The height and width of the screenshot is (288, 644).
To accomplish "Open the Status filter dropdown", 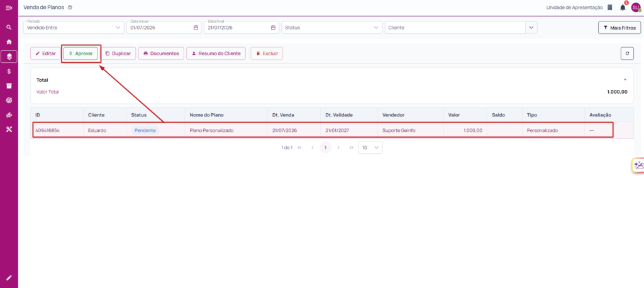I will (x=332, y=28).
